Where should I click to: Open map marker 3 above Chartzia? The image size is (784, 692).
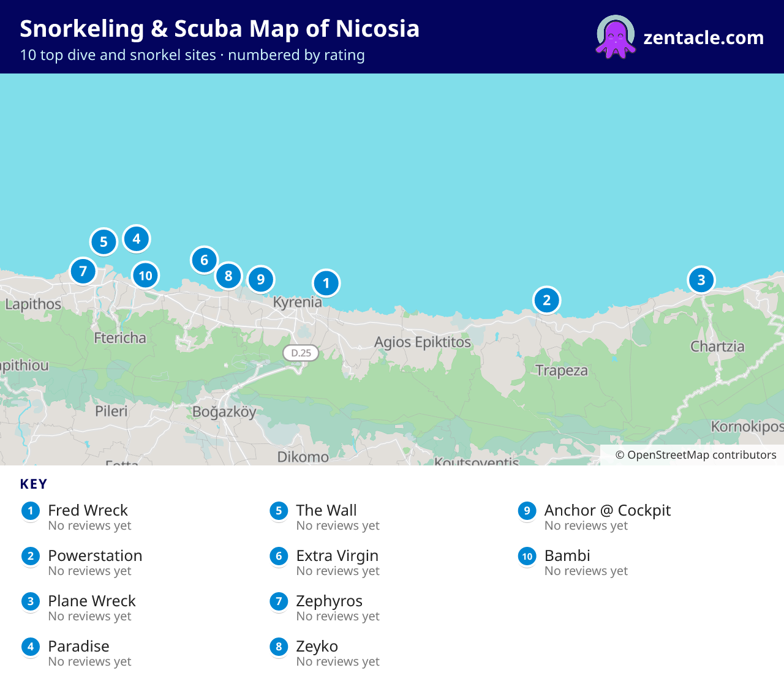coord(701,280)
